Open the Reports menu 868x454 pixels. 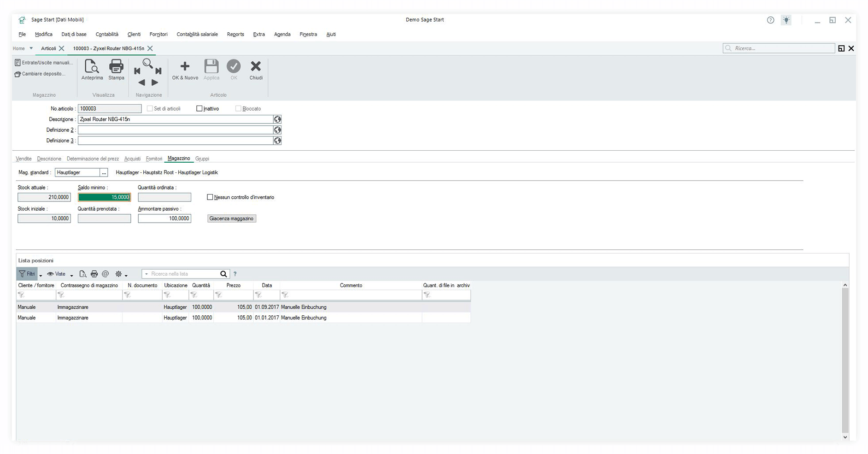(235, 35)
